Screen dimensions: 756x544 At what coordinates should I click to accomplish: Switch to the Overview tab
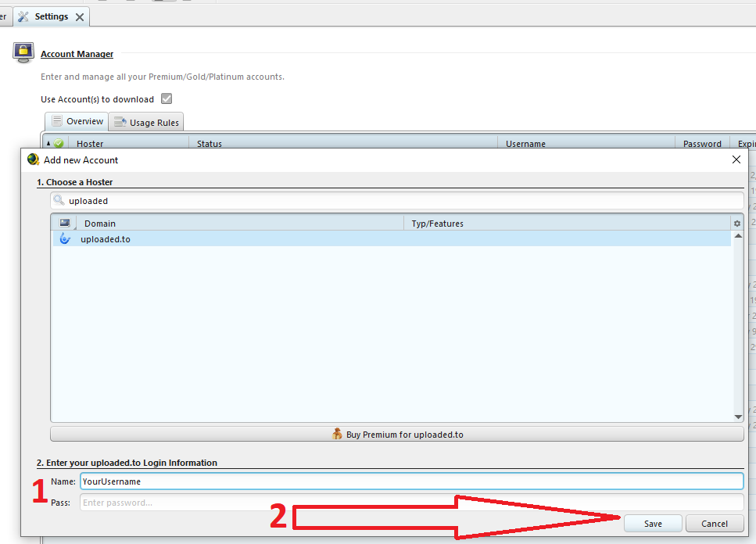pos(77,121)
